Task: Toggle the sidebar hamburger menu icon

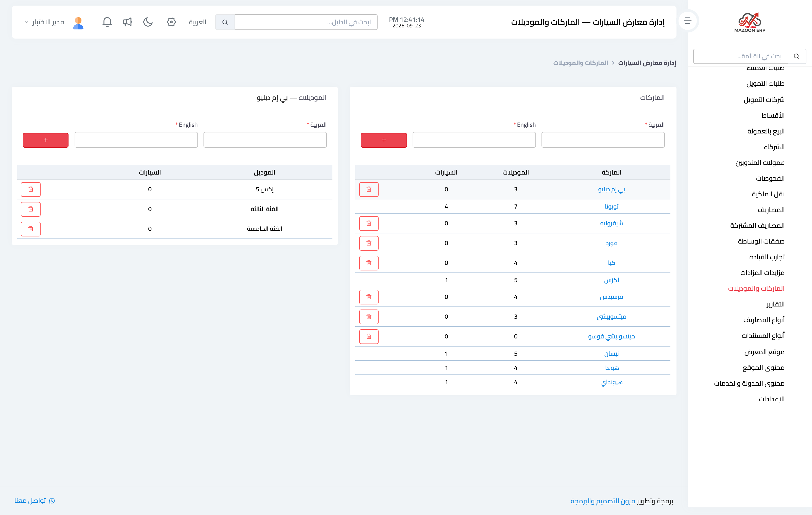Action: (x=688, y=21)
